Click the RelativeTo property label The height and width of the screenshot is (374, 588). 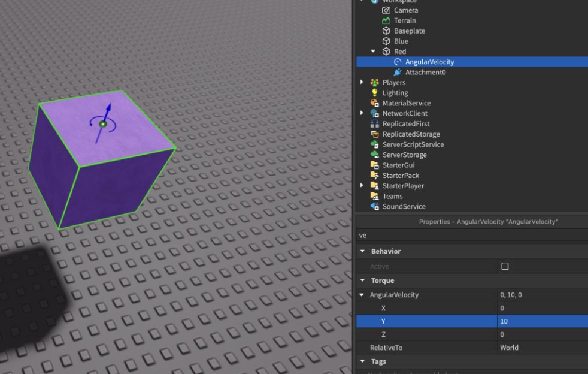(x=386, y=348)
